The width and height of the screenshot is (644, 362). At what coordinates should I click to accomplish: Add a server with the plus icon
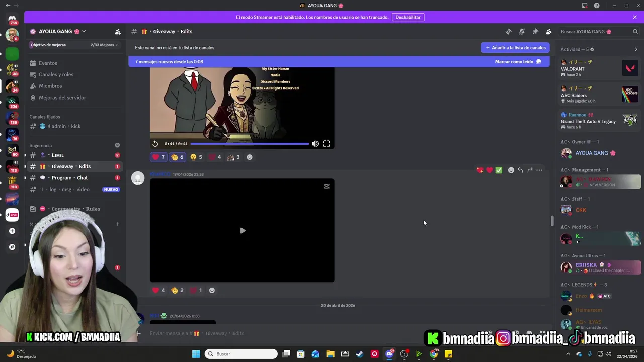coord(12,231)
